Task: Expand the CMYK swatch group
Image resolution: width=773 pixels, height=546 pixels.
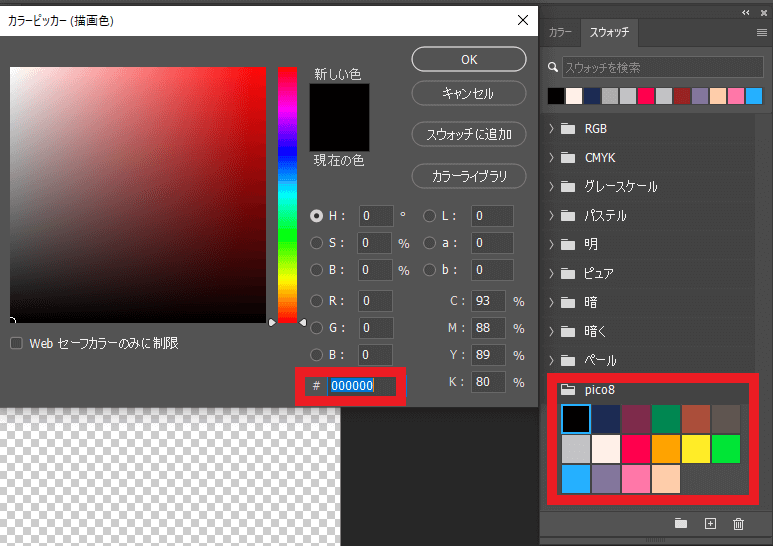Action: [x=552, y=158]
